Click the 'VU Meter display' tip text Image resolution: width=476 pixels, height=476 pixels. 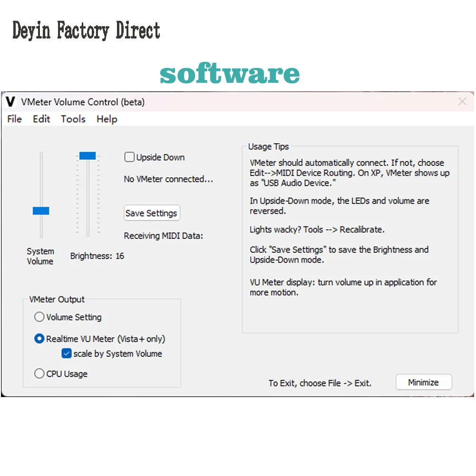343,287
